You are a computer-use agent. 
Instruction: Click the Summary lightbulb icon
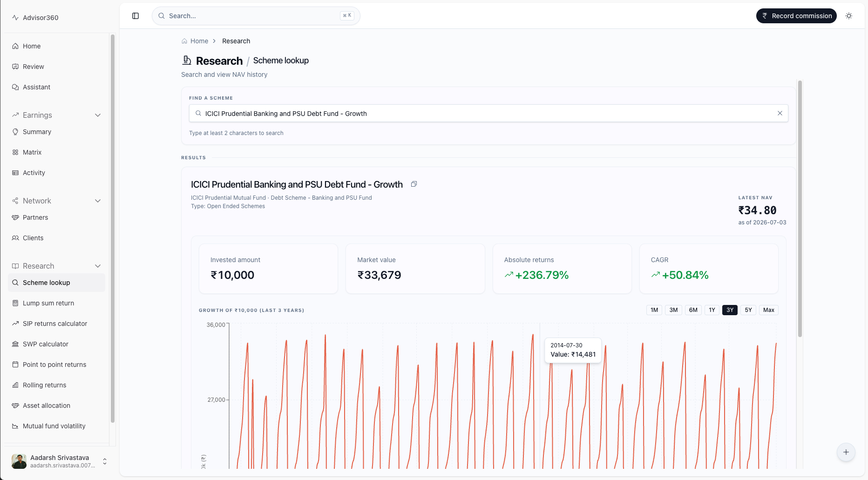click(15, 132)
